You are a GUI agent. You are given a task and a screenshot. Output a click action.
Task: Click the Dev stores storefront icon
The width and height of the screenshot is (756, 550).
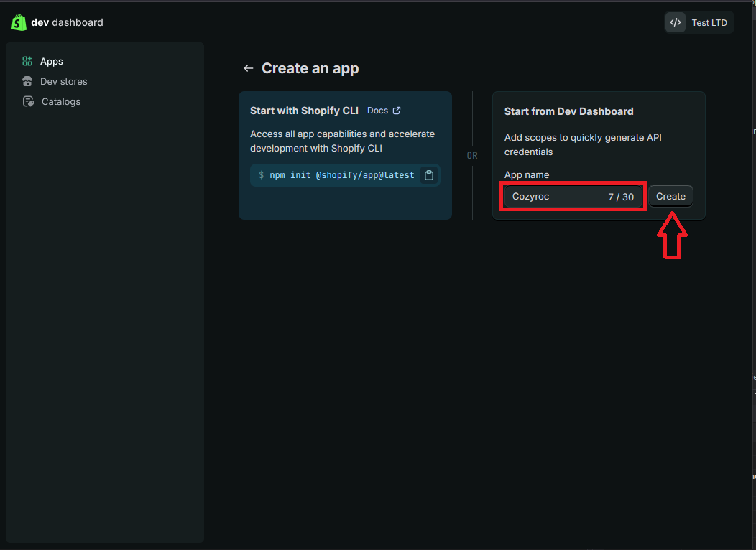(27, 82)
